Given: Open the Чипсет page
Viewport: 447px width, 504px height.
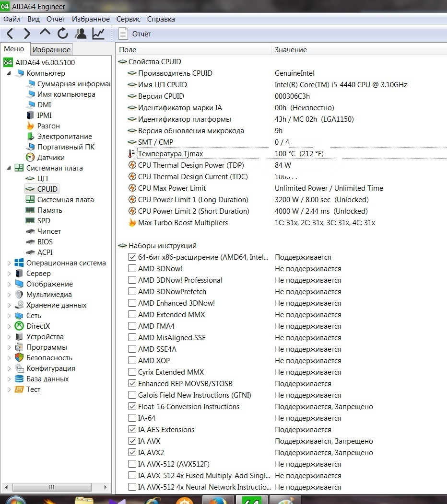Looking at the screenshot, I should pyautogui.click(x=43, y=231).
